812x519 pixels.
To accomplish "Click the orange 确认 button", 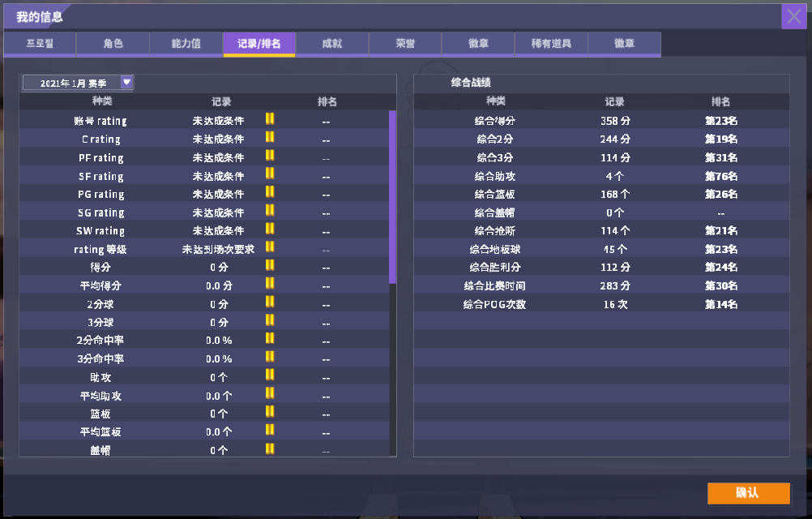I will (x=748, y=493).
